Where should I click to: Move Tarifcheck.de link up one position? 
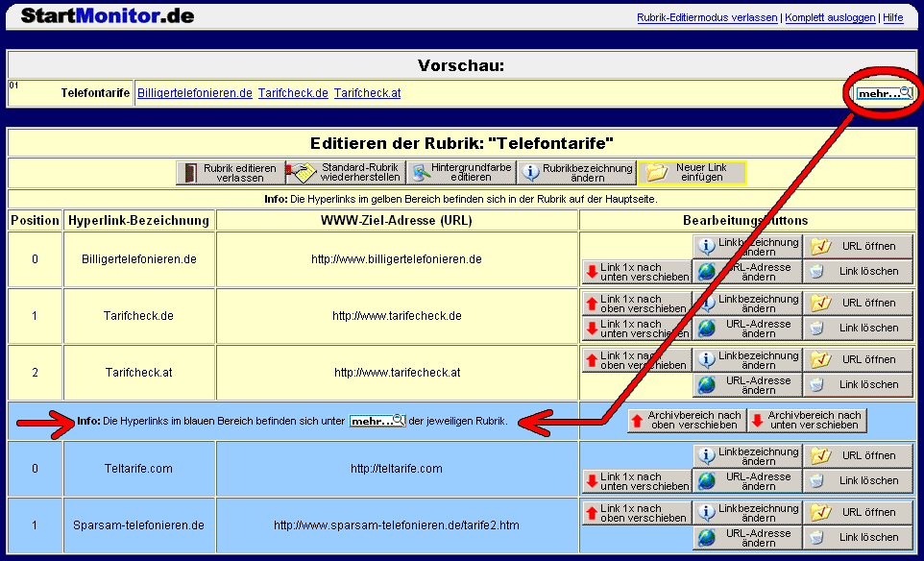[x=637, y=304]
